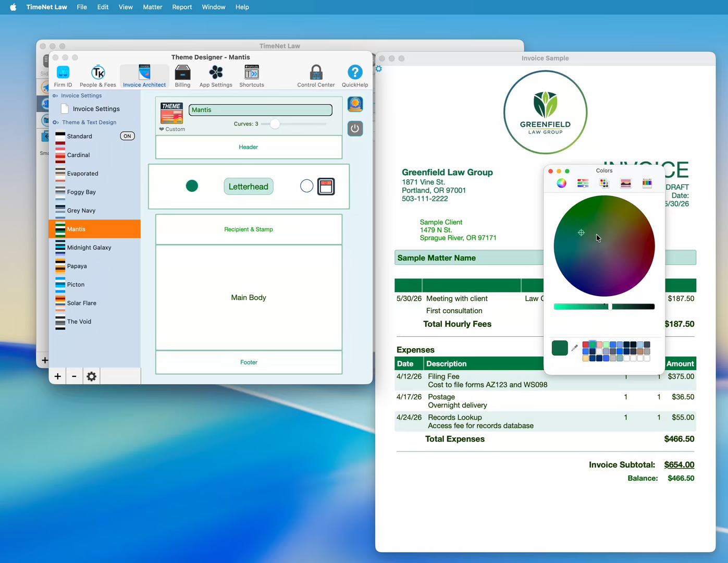The height and width of the screenshot is (563, 728).
Task: Select the Solar Flare theme
Action: 95,303
